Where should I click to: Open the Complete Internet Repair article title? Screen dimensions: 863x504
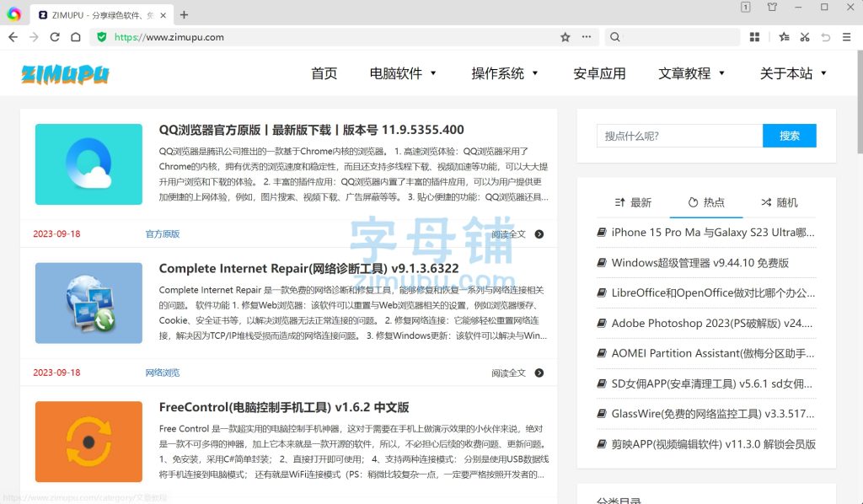point(308,269)
